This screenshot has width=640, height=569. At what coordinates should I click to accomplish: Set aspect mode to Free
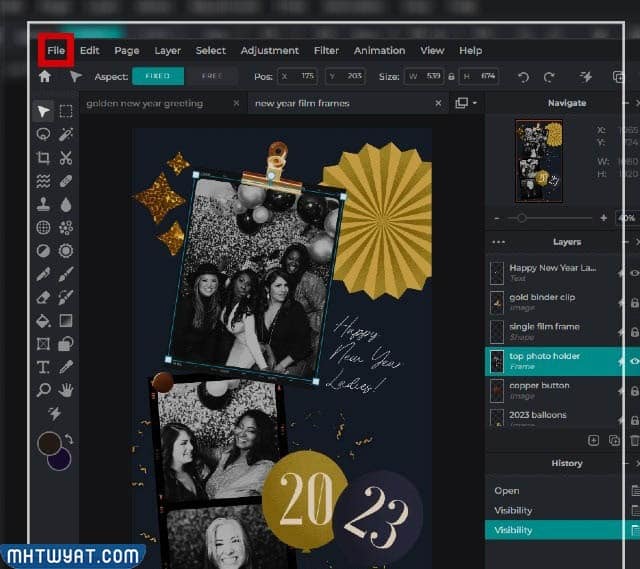pyautogui.click(x=212, y=76)
